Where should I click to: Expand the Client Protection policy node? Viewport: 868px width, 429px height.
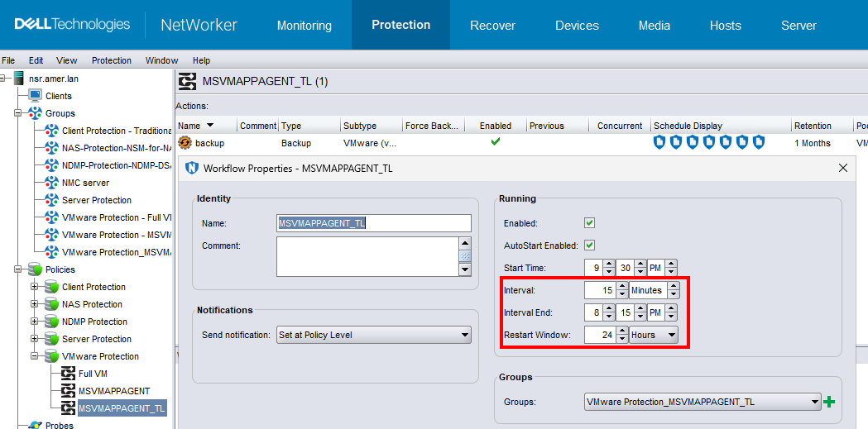point(35,287)
